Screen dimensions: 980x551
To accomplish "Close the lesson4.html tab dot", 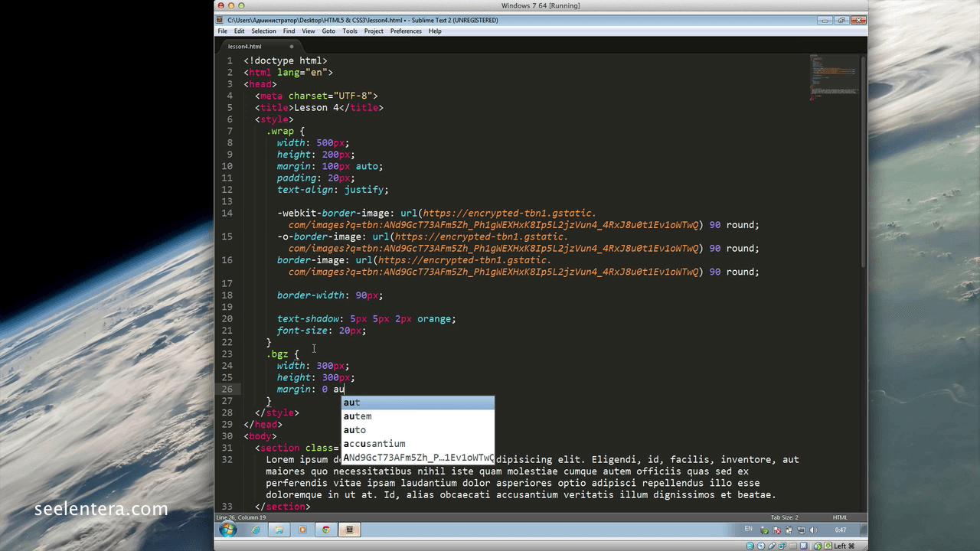I will (x=291, y=46).
